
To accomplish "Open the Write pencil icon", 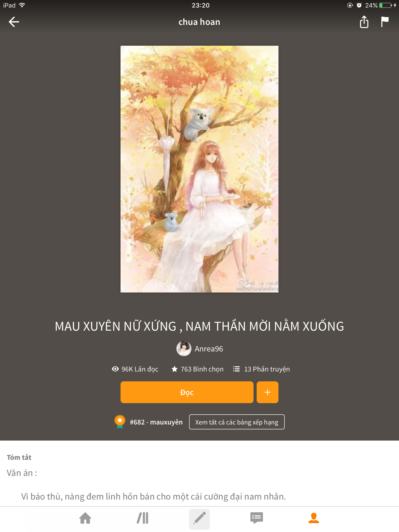I will click(199, 519).
